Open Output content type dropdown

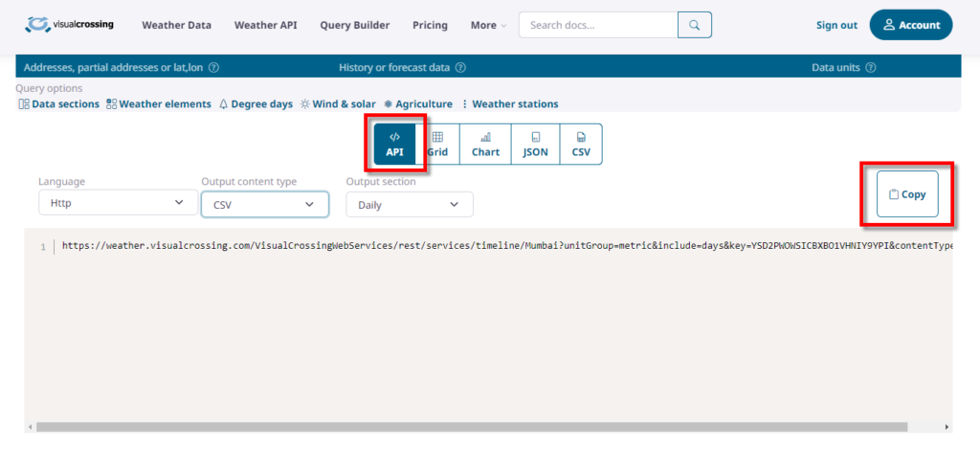[x=264, y=204]
